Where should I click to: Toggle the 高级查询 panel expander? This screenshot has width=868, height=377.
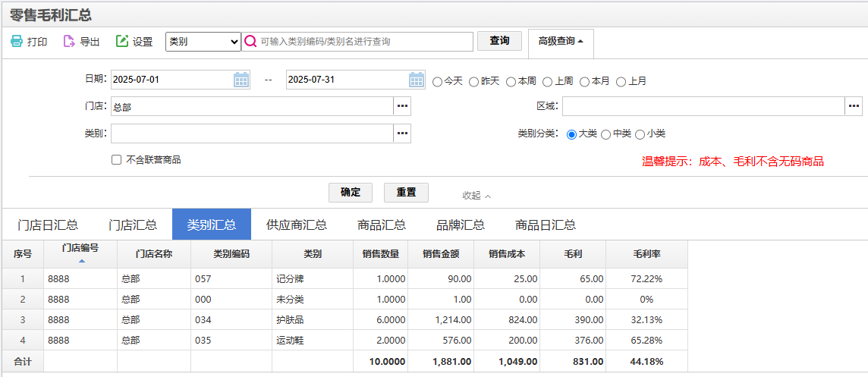tap(561, 41)
